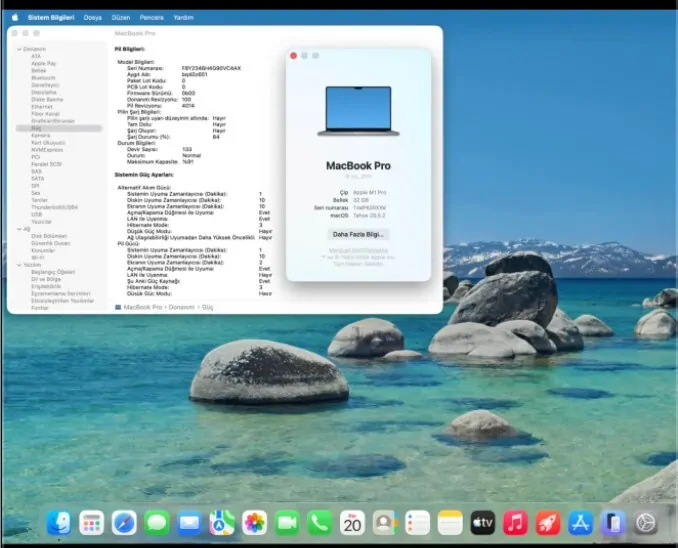Click MacBook Pro in the path bar
The image size is (678, 548).
[143, 307]
